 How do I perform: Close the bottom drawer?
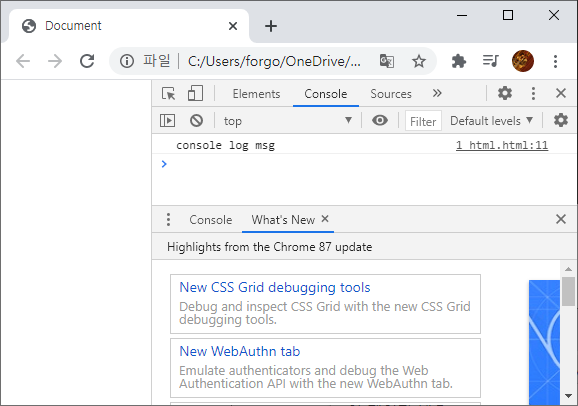[561, 219]
